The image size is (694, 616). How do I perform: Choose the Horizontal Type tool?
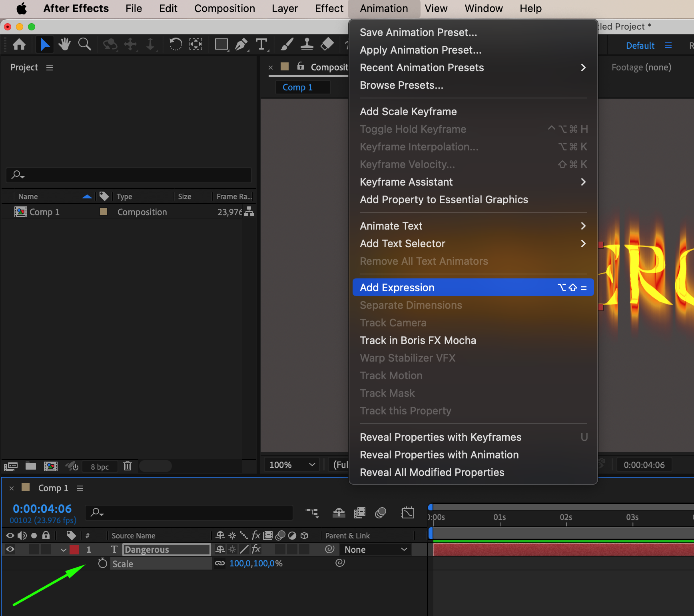[261, 44]
